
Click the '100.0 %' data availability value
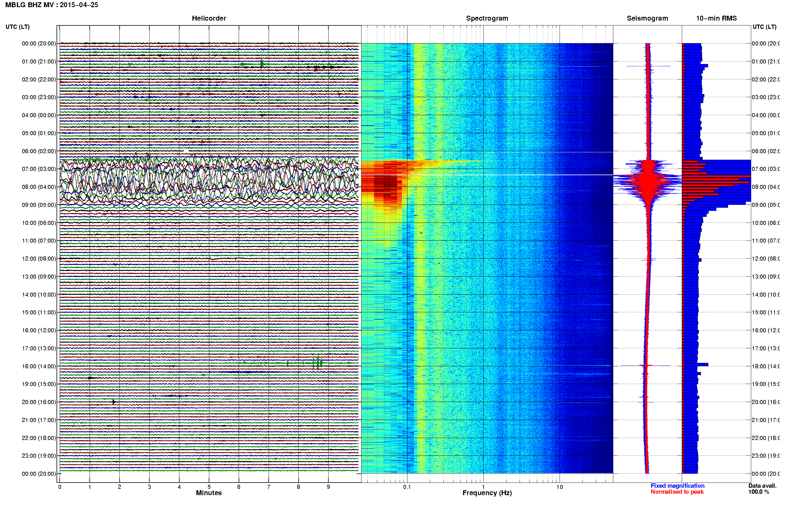coord(759,492)
